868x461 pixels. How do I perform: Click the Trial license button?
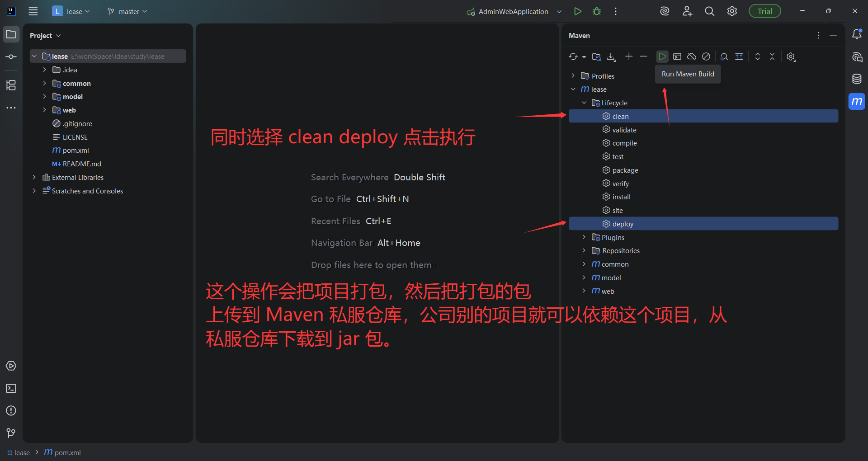click(765, 11)
